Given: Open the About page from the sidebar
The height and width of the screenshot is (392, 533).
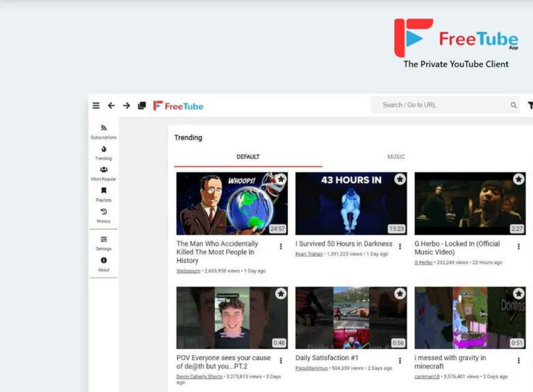Looking at the screenshot, I should click(x=103, y=264).
